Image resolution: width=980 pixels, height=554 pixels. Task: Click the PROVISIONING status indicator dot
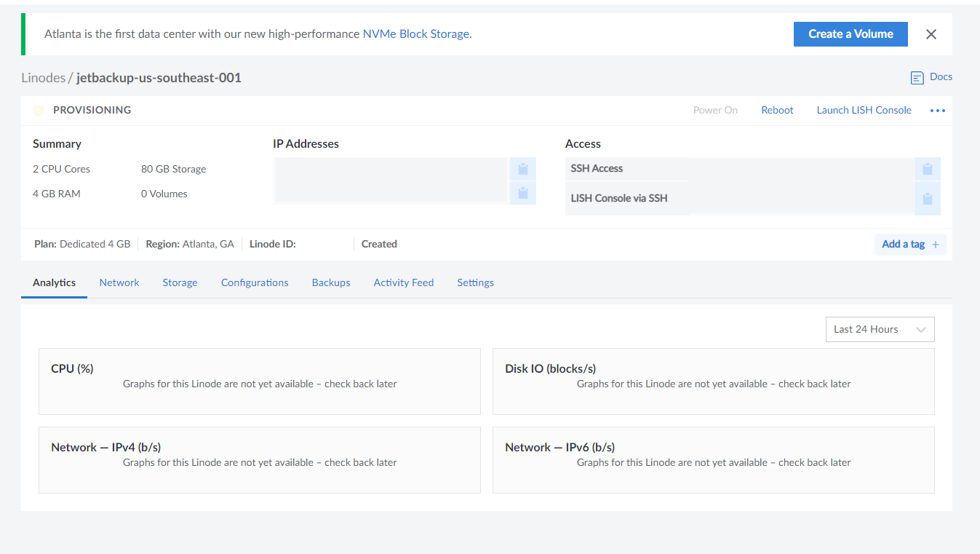coord(39,110)
